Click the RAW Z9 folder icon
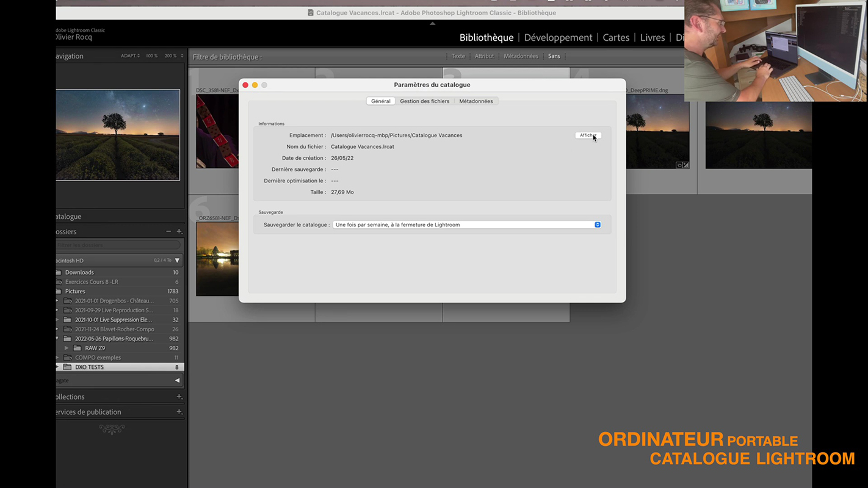Screen dimensions: 868x488 (78, 348)
